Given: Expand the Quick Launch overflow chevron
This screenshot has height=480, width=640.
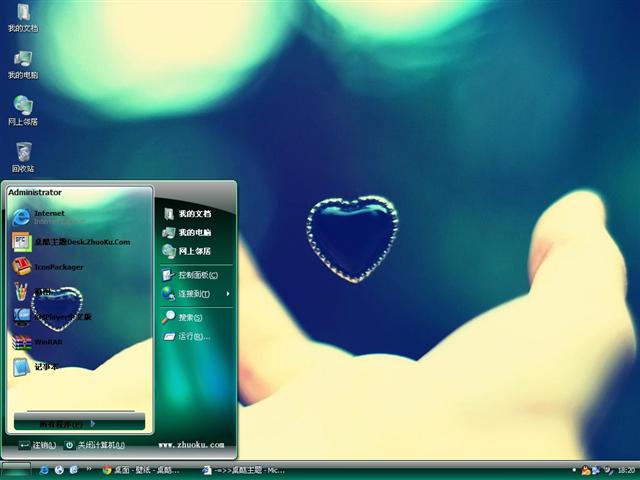Looking at the screenshot, I should 90,469.
